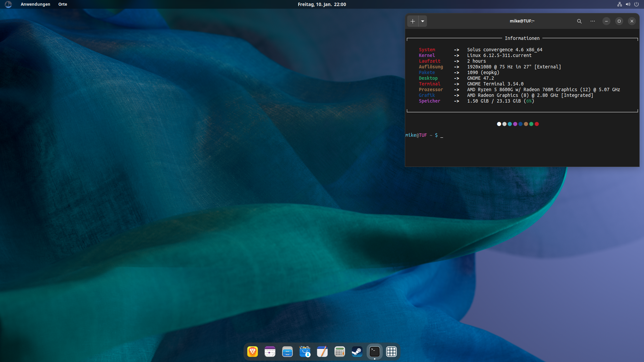Open the Orte menu
This screenshot has height=362, width=644.
63,4
